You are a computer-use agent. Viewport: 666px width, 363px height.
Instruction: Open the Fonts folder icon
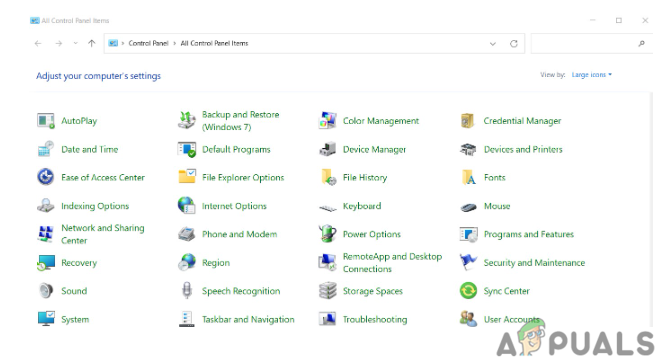pyautogui.click(x=468, y=177)
